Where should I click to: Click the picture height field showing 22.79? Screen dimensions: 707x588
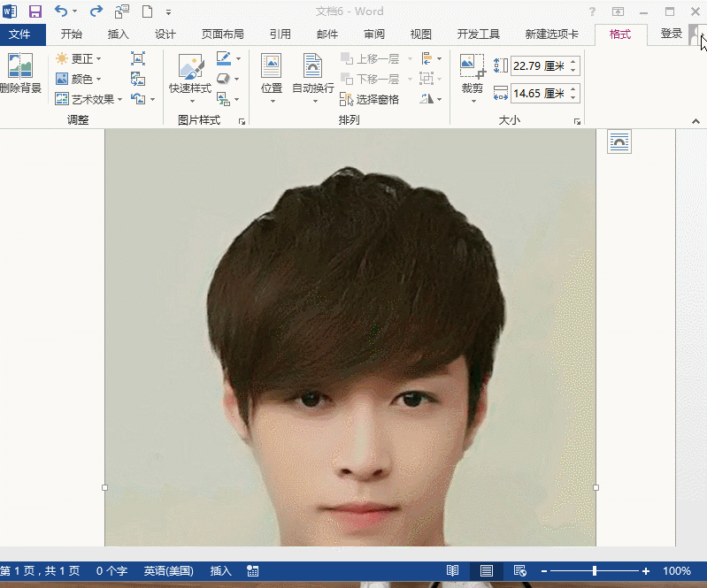pyautogui.click(x=539, y=66)
